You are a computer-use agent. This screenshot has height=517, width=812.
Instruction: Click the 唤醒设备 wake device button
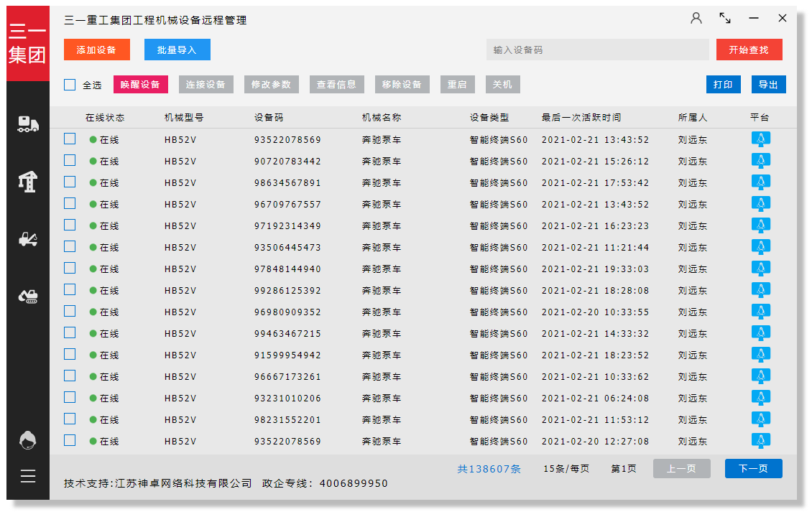coord(141,84)
